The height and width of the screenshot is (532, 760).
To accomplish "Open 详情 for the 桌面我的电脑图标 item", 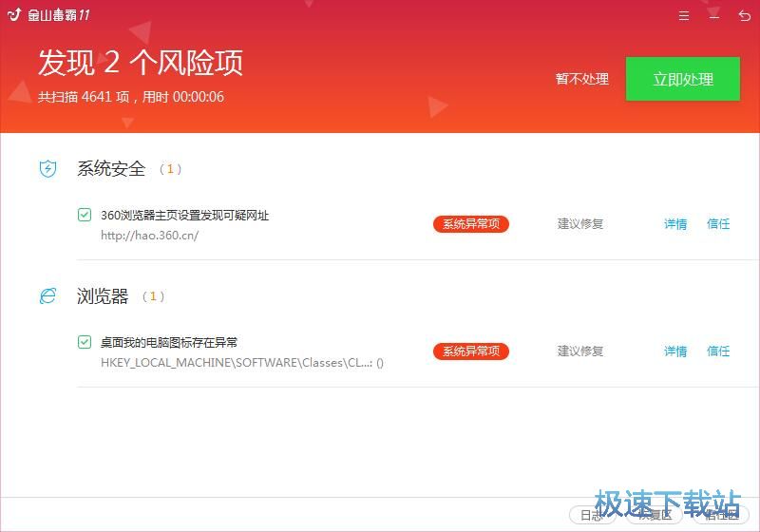I will (x=675, y=351).
